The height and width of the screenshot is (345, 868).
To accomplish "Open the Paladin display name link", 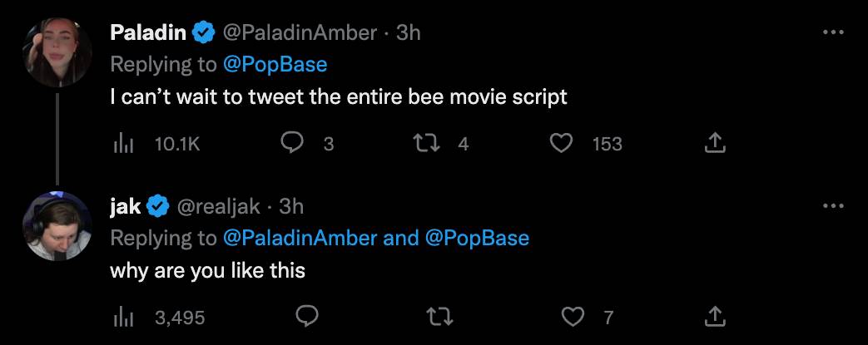I will (149, 32).
